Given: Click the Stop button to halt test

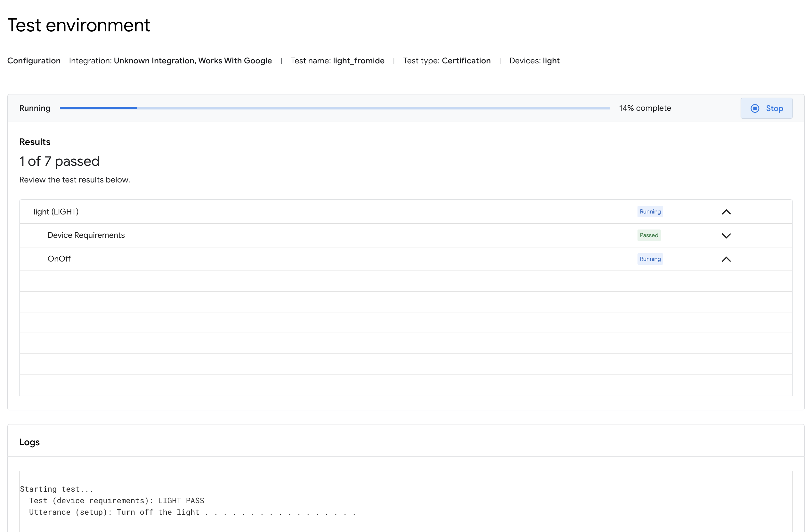Looking at the screenshot, I should 766,108.
